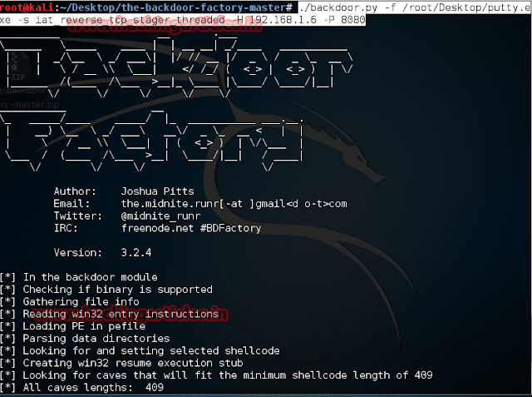Click the 'Twitter:' label
This screenshot has width=532, height=397.
coord(77,216)
